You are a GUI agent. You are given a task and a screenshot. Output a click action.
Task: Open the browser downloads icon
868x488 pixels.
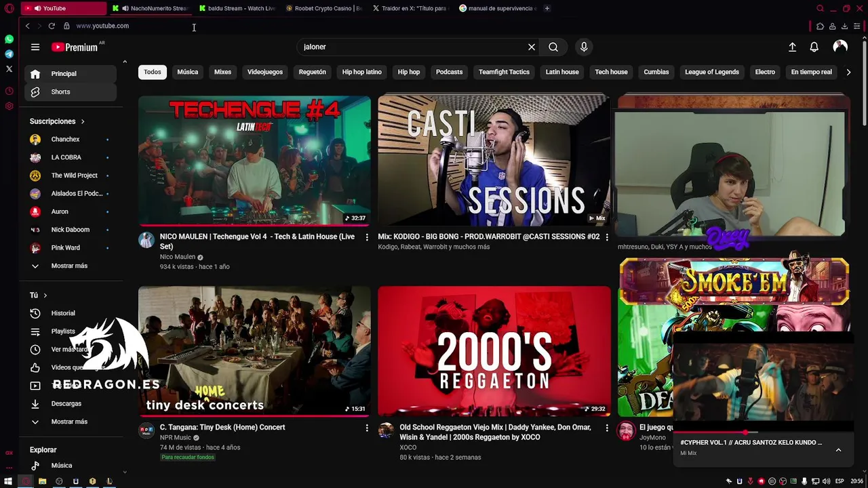(844, 26)
